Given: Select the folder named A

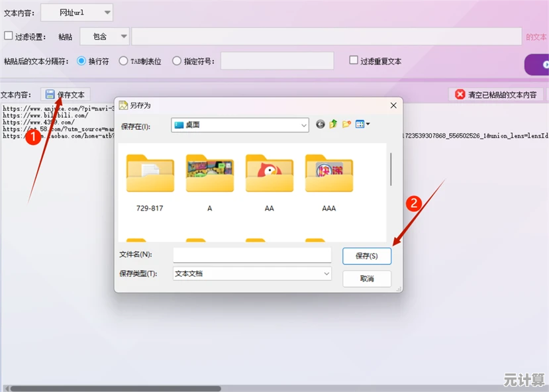Looking at the screenshot, I should point(210,183).
